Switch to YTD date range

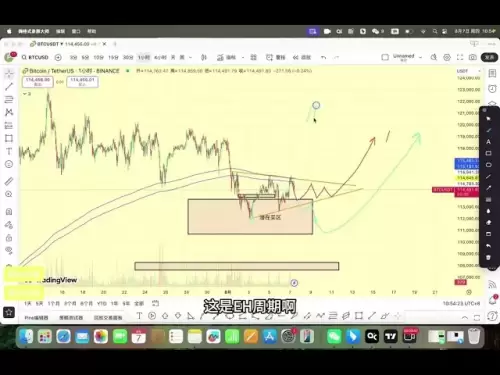(102, 303)
